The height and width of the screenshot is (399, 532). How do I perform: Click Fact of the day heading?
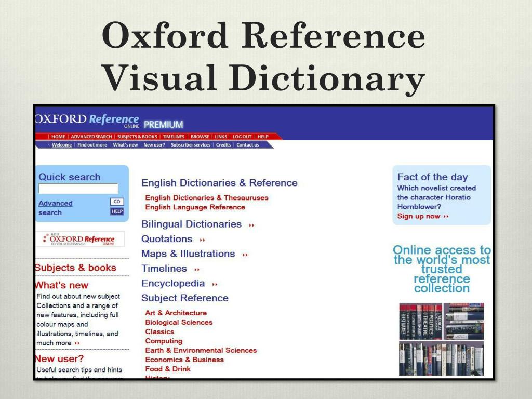click(433, 177)
